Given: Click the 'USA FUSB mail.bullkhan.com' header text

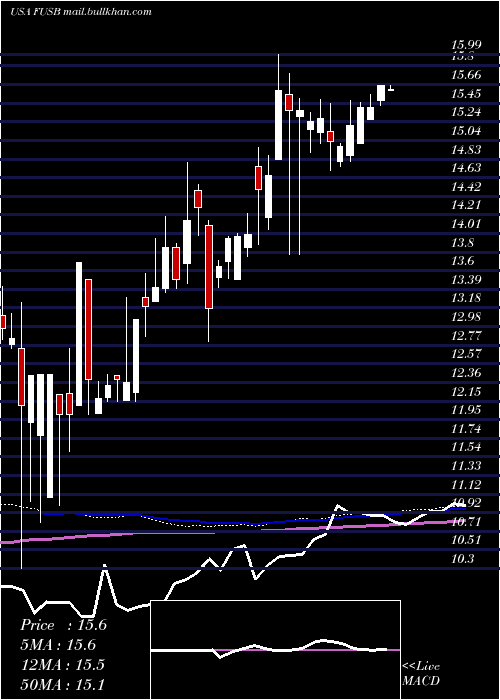Looking at the screenshot, I should [x=81, y=12].
